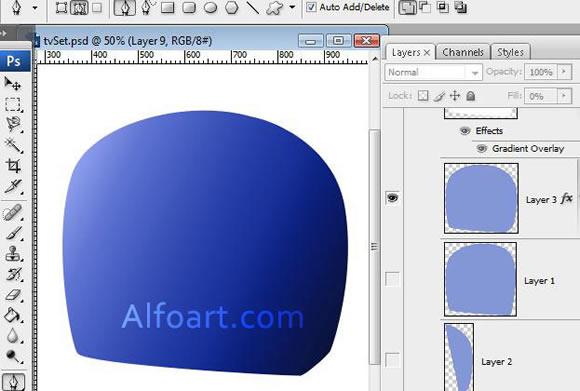580x391 pixels.
Task: Select the Rectangular Marquee tool
Action: pyautogui.click(x=13, y=104)
